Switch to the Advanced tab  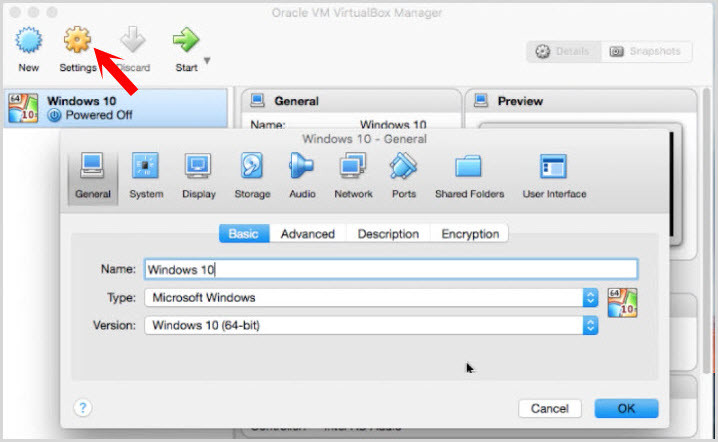[x=308, y=234]
